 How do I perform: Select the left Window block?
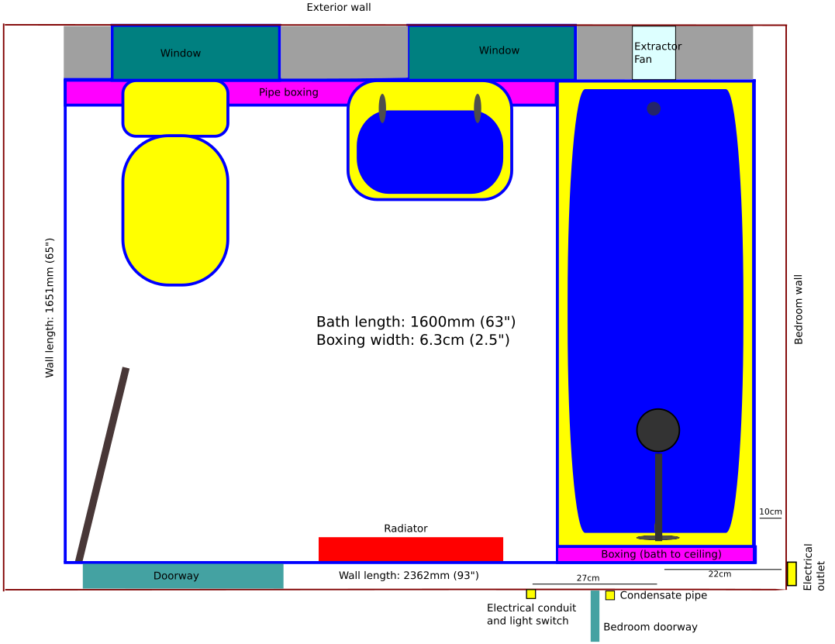point(195,53)
